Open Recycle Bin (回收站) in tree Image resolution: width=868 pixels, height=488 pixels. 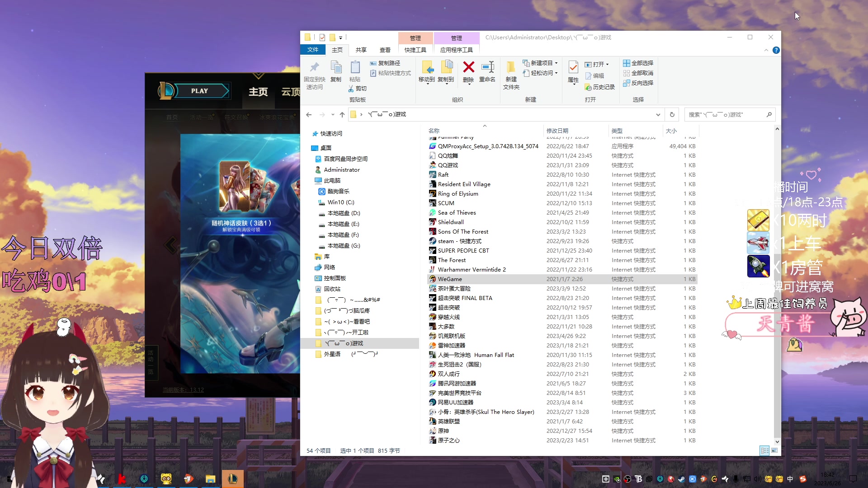tap(332, 289)
